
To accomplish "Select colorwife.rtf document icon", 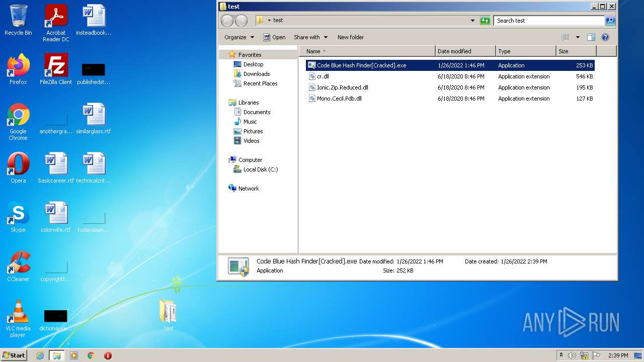I will click(56, 217).
